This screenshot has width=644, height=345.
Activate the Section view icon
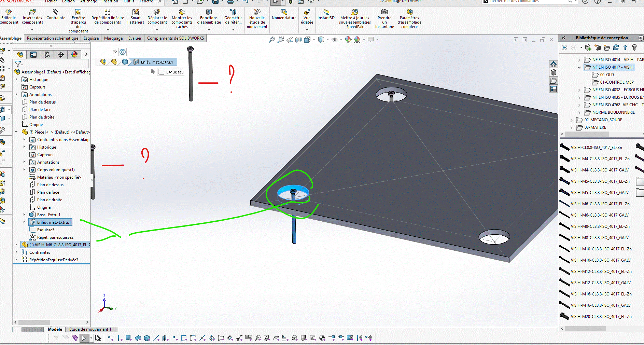pyautogui.click(x=298, y=40)
